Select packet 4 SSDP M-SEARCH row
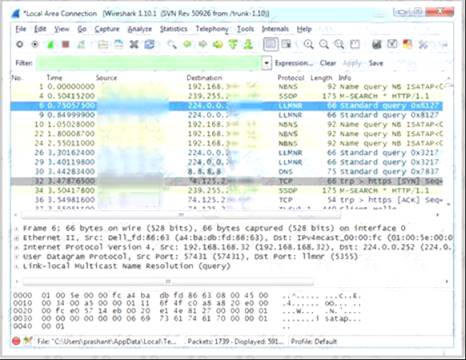 point(227,96)
